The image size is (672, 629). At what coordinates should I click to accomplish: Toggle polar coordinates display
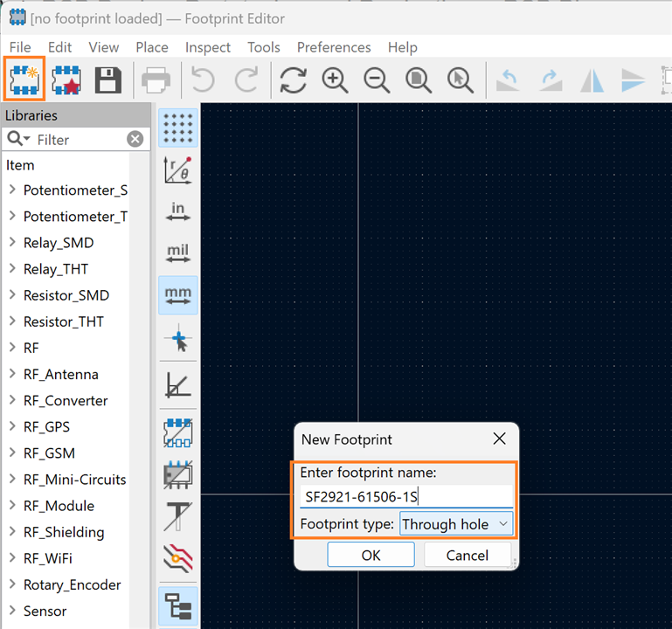(x=178, y=170)
